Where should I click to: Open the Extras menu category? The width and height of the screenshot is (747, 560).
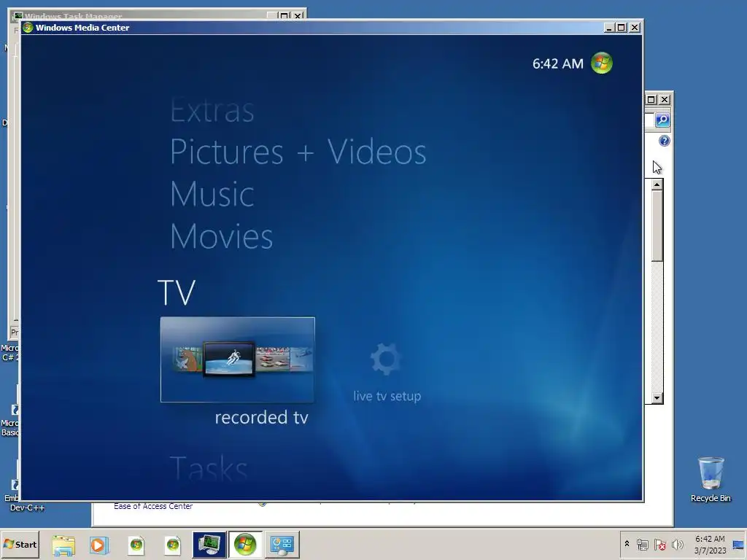click(x=212, y=111)
